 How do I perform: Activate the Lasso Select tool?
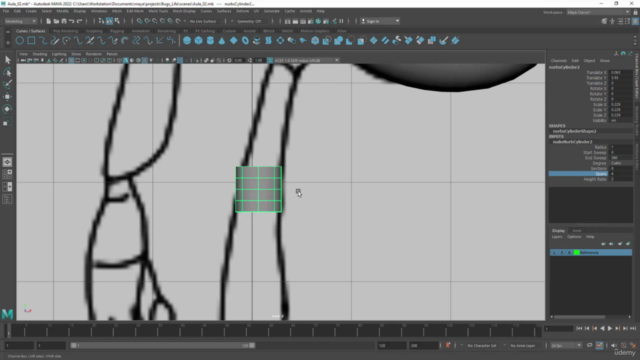7,72
